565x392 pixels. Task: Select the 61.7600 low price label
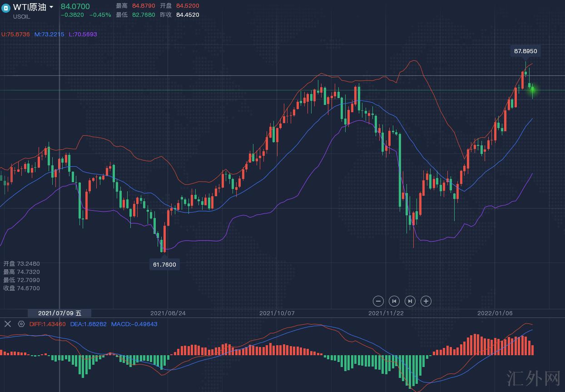(x=164, y=264)
